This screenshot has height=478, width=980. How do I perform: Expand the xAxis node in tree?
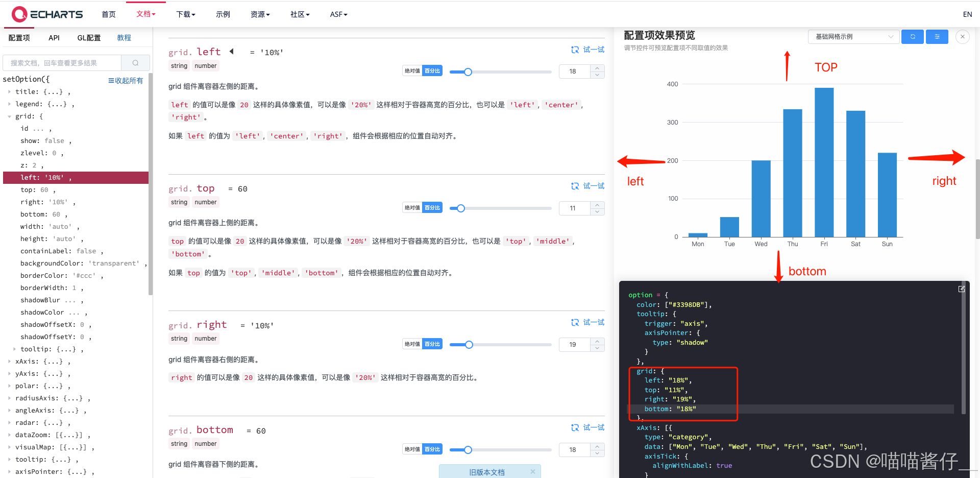click(x=9, y=362)
